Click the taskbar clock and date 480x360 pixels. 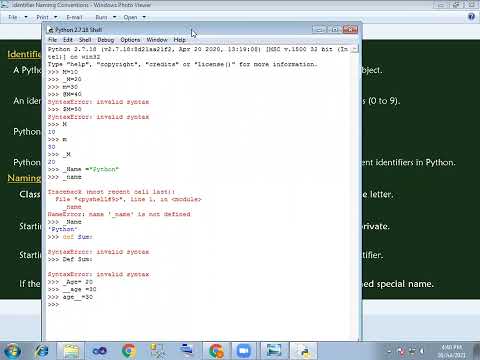[x=451, y=351]
